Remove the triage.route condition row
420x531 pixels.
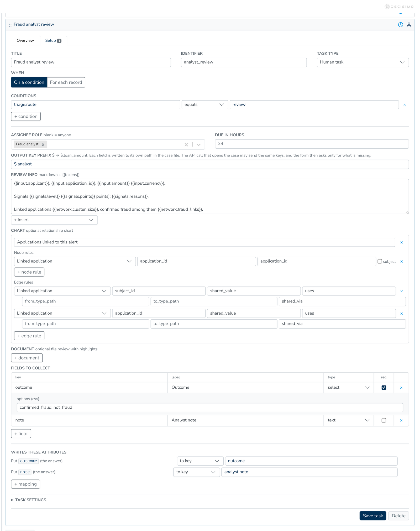[x=405, y=105]
